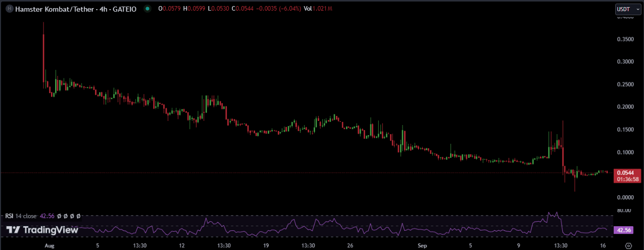
Task: Click the 19 date label on time axis
Action: 266,245
